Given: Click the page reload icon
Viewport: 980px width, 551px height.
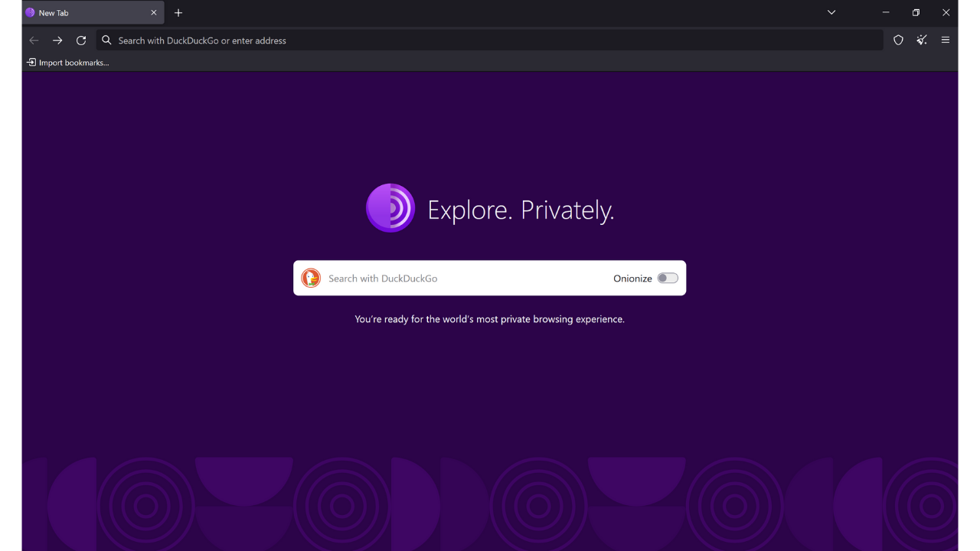Looking at the screenshot, I should point(81,40).
